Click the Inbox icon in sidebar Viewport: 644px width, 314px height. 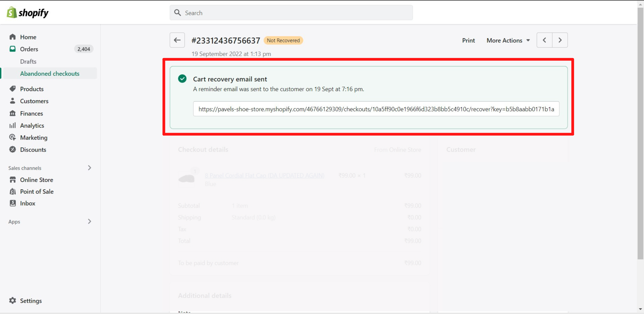tap(13, 203)
